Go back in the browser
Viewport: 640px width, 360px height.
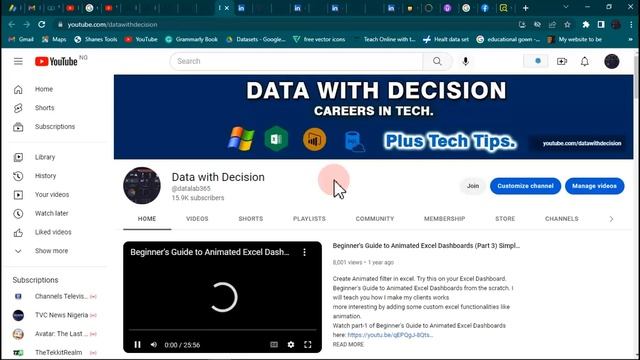[x=11, y=24]
